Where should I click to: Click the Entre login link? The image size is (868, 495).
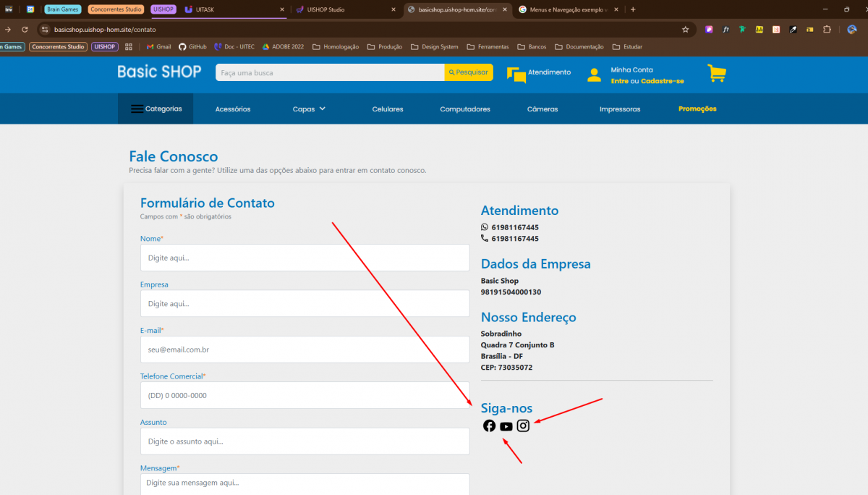coord(619,81)
